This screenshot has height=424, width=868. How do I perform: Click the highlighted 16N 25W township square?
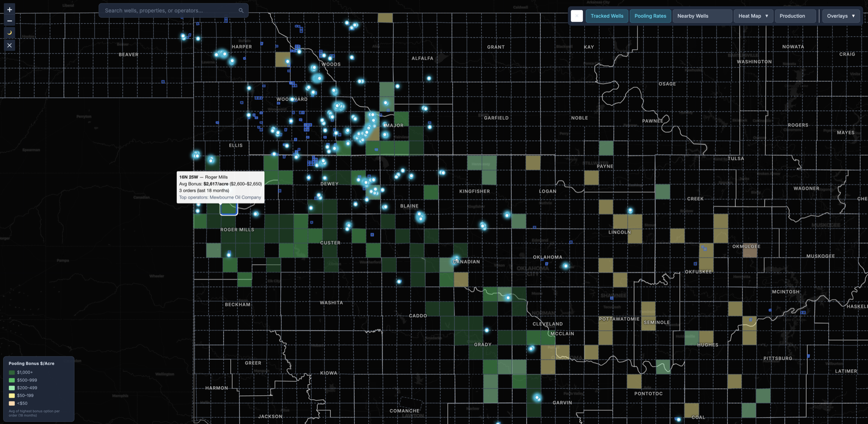pyautogui.click(x=229, y=209)
